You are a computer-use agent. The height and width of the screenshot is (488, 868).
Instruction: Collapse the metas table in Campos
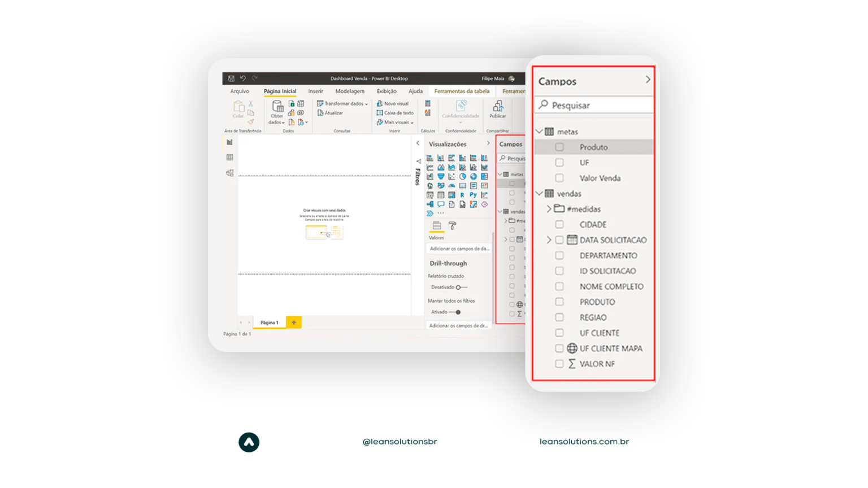[x=539, y=131]
